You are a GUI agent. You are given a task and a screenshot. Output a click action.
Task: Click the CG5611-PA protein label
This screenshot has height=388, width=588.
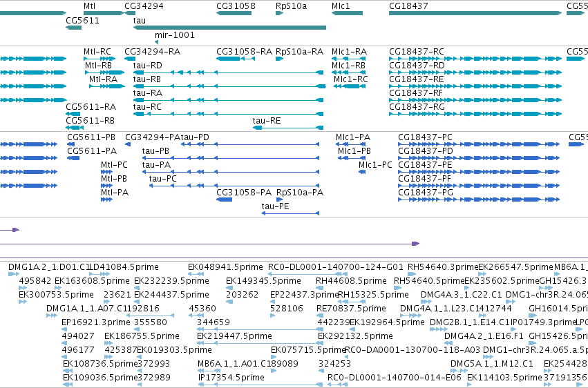click(92, 151)
